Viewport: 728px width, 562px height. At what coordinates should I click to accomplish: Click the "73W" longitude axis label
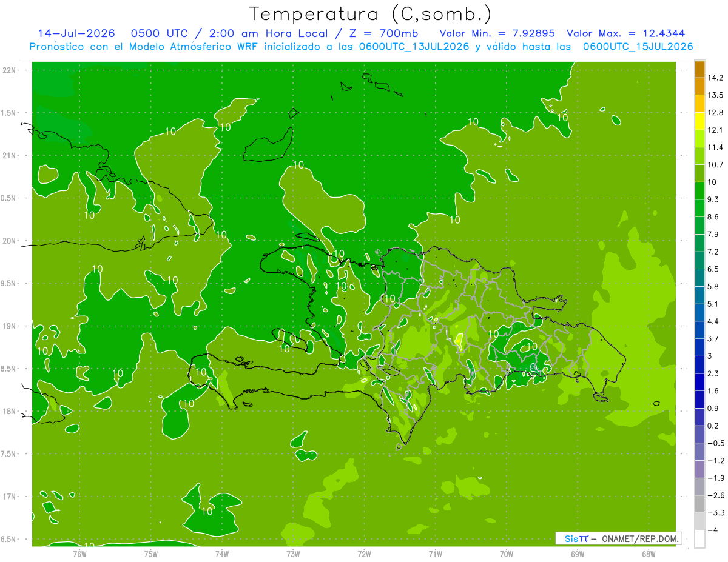pyautogui.click(x=293, y=554)
